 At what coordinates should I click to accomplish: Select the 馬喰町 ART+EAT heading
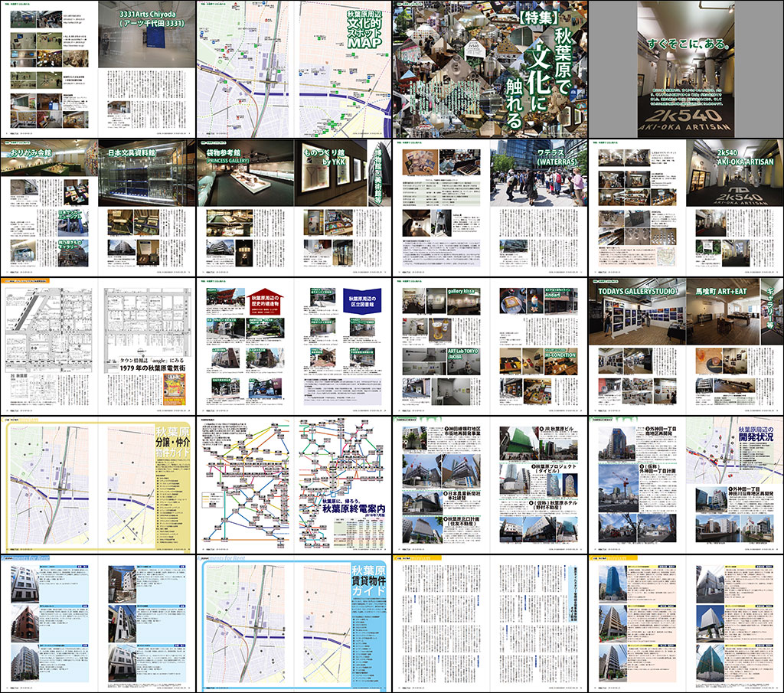pyautogui.click(x=721, y=291)
